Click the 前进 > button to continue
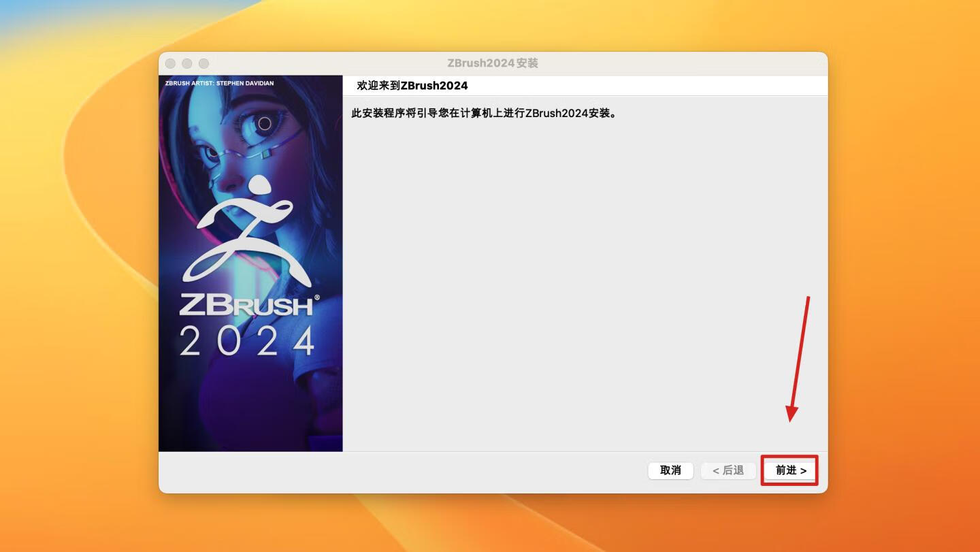Viewport: 980px width, 552px height. tap(789, 470)
